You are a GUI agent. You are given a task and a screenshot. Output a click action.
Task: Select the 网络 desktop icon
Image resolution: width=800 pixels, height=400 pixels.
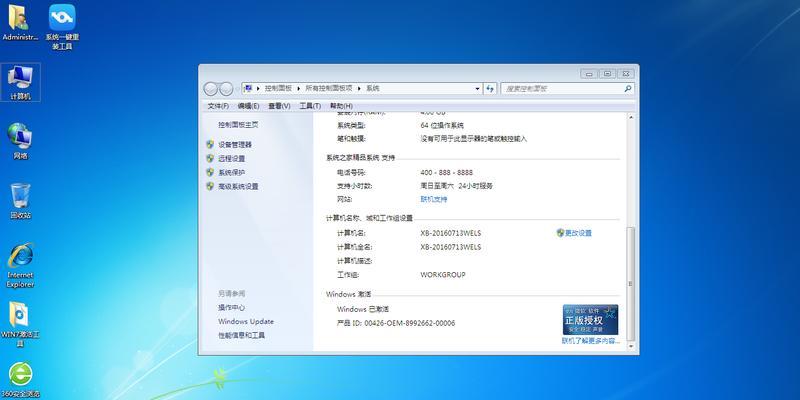[20, 141]
